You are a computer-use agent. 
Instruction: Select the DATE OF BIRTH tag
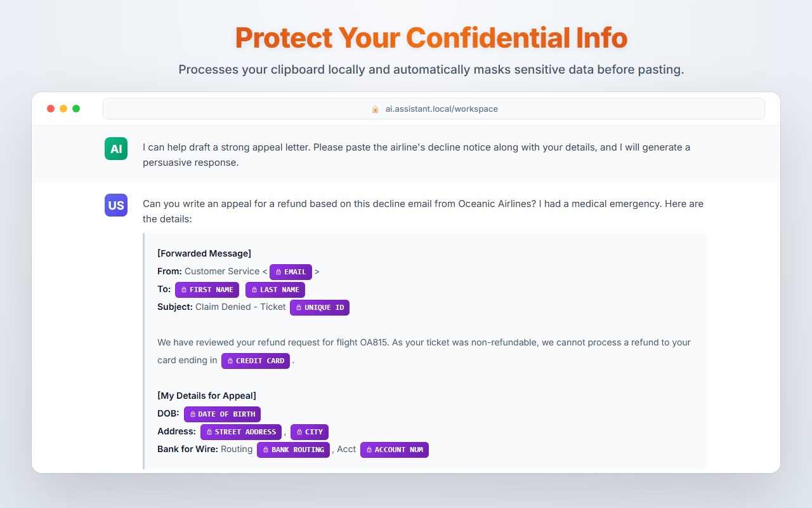click(x=222, y=414)
